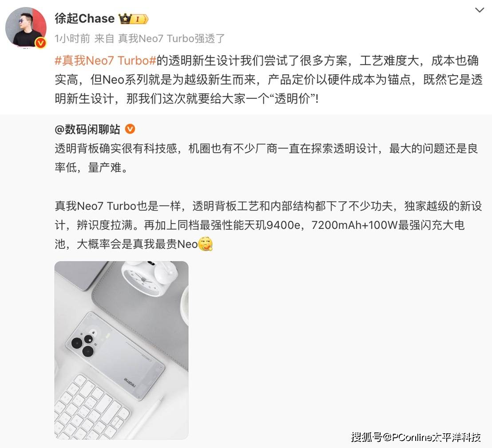Click the reposted paragraph about 良率低，量产难
The width and height of the screenshot is (492, 448).
pos(266,158)
